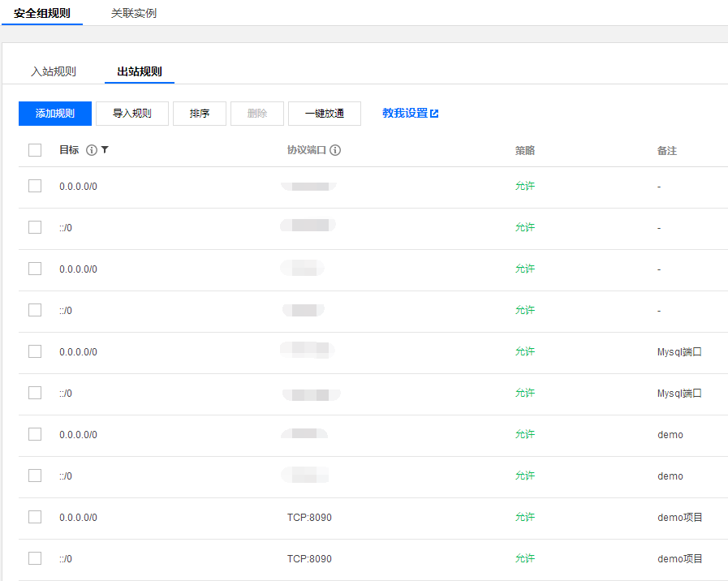Check the first 0.0.0.0/0 rule checkbox

point(35,186)
